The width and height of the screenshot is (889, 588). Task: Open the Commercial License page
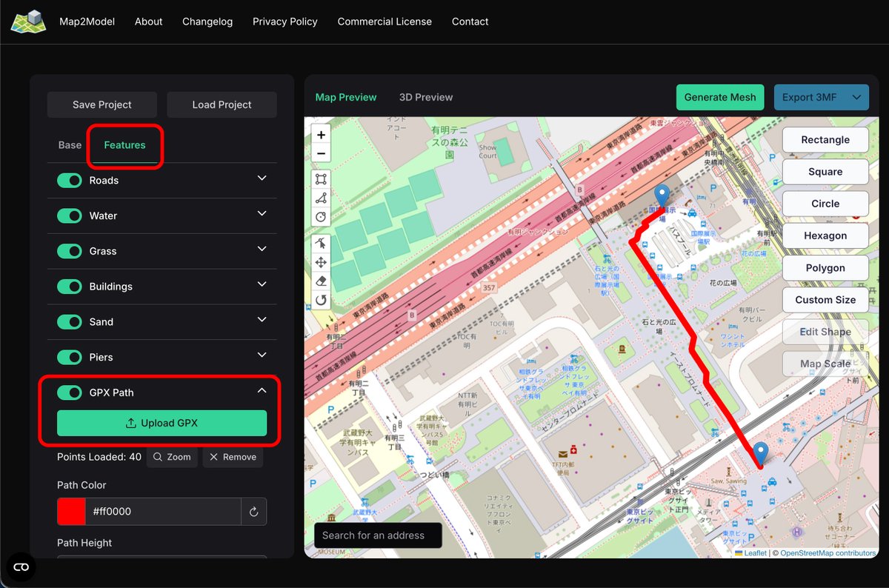384,21
